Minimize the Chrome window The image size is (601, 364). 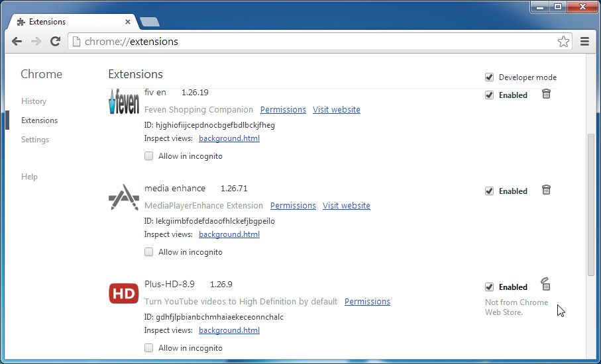click(x=541, y=7)
